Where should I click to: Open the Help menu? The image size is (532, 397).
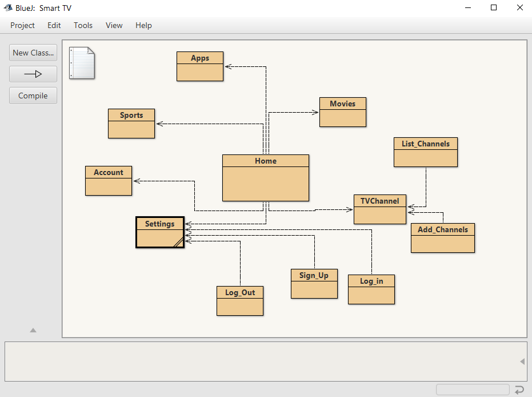coord(143,26)
